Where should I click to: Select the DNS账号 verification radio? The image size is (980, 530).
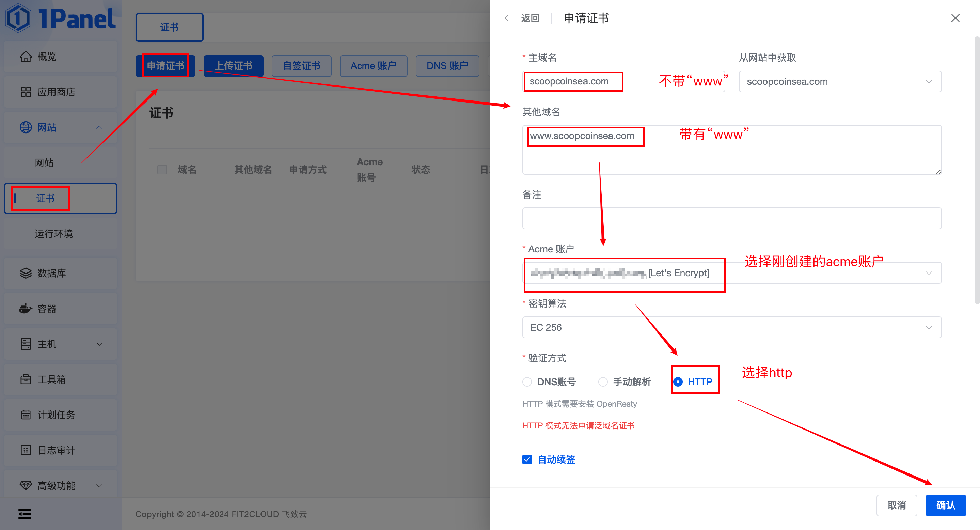click(527, 381)
